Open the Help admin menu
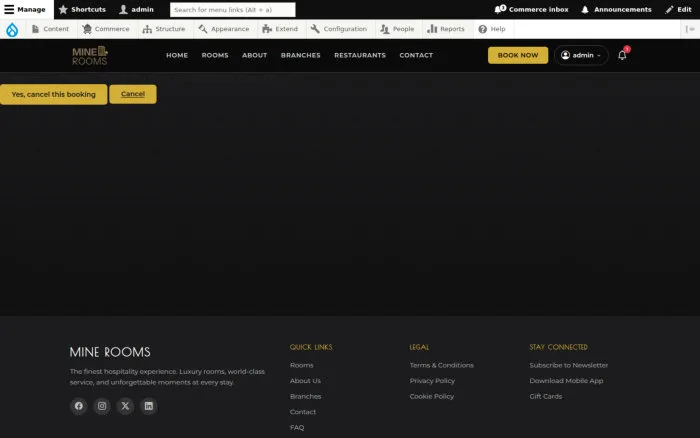The image size is (700, 438). (x=492, y=29)
